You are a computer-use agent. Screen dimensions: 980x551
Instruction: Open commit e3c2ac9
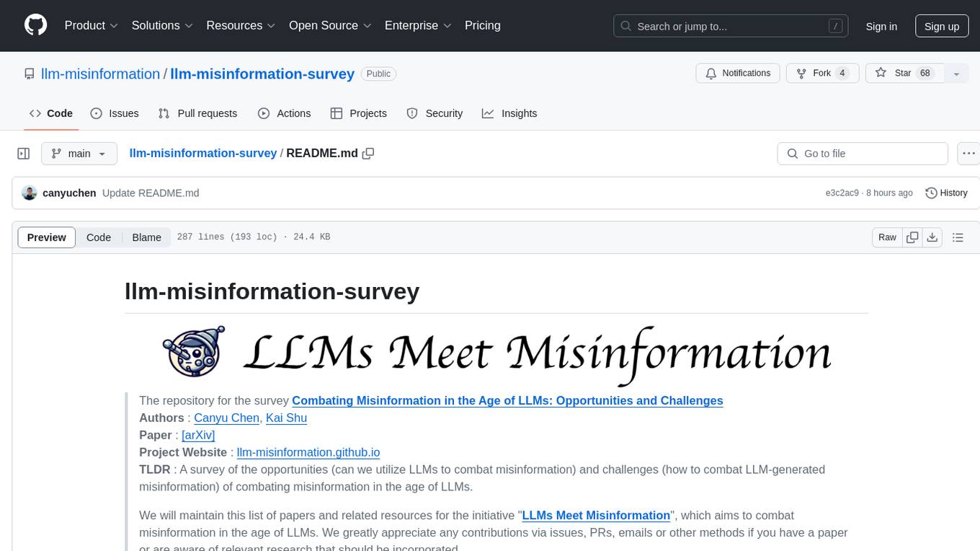tap(842, 193)
